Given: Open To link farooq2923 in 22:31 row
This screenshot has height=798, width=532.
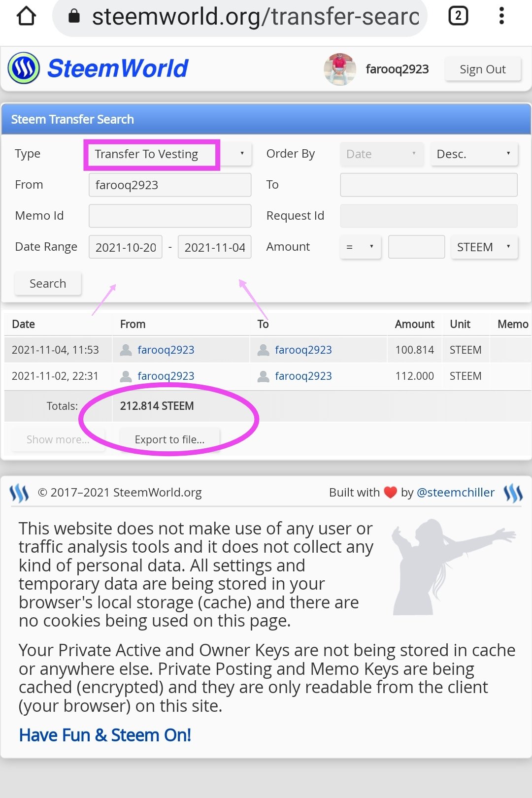Looking at the screenshot, I should 303,376.
